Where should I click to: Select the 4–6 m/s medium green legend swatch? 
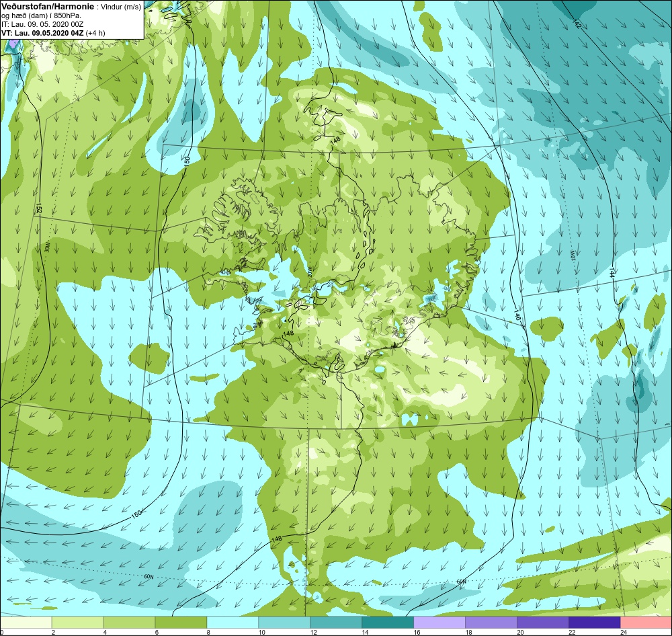tap(130, 623)
